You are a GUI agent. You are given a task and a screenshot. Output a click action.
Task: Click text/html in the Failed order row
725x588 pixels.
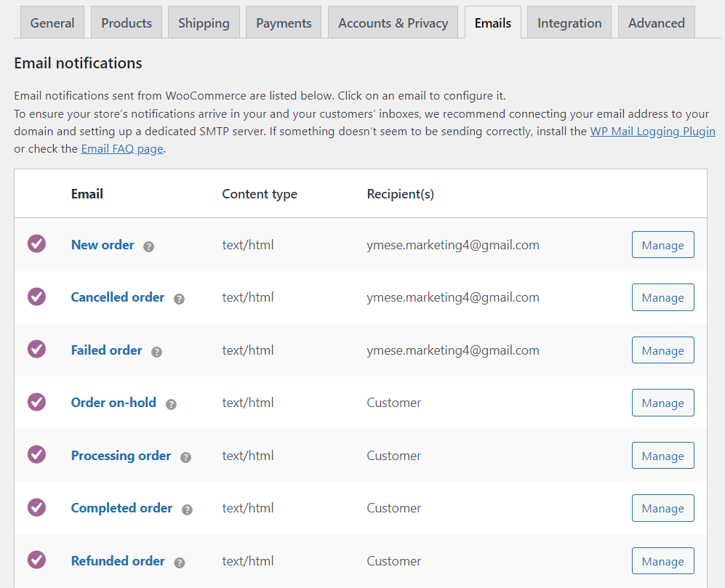[x=248, y=350]
